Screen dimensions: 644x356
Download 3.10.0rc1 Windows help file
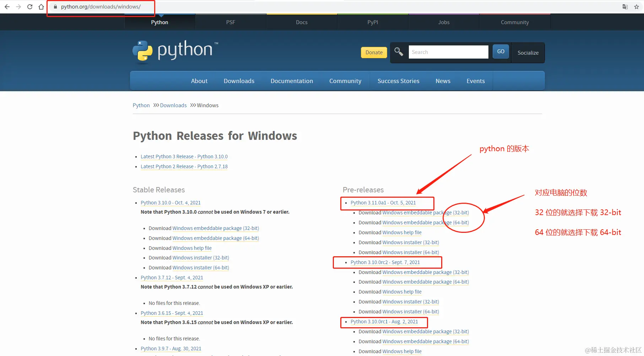point(402,351)
